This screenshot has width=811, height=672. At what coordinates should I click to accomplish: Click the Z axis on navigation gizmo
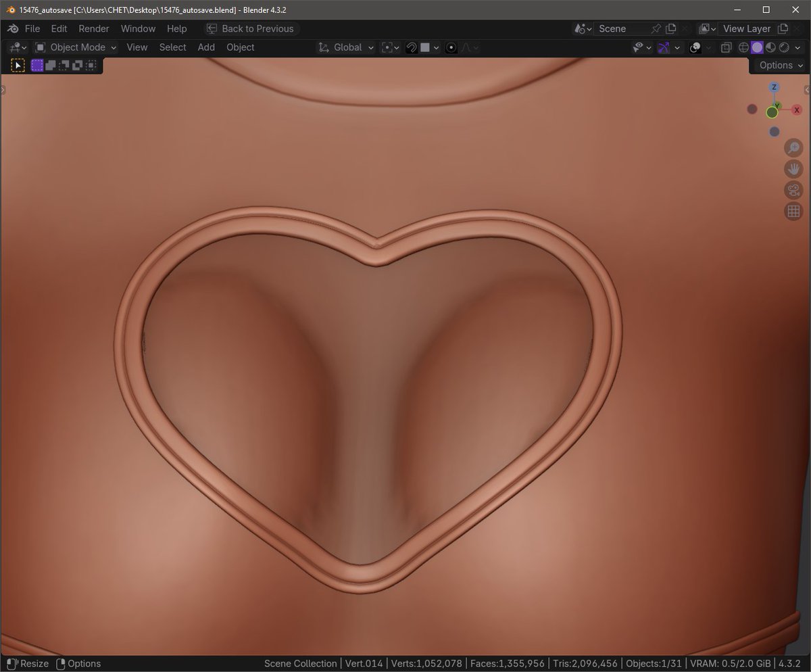775,87
